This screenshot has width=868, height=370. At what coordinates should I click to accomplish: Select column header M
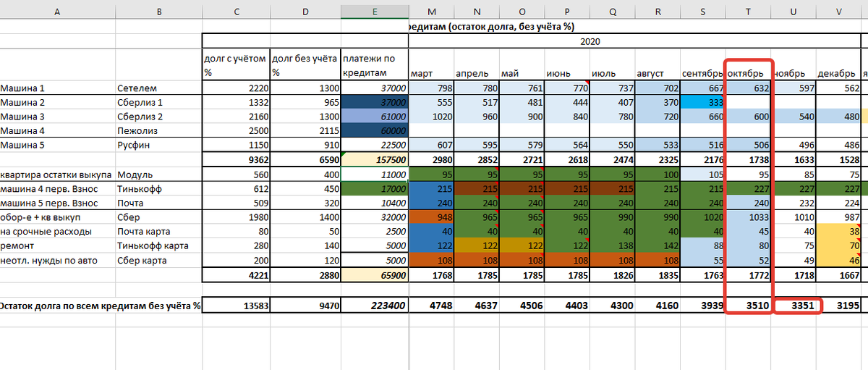(430, 10)
